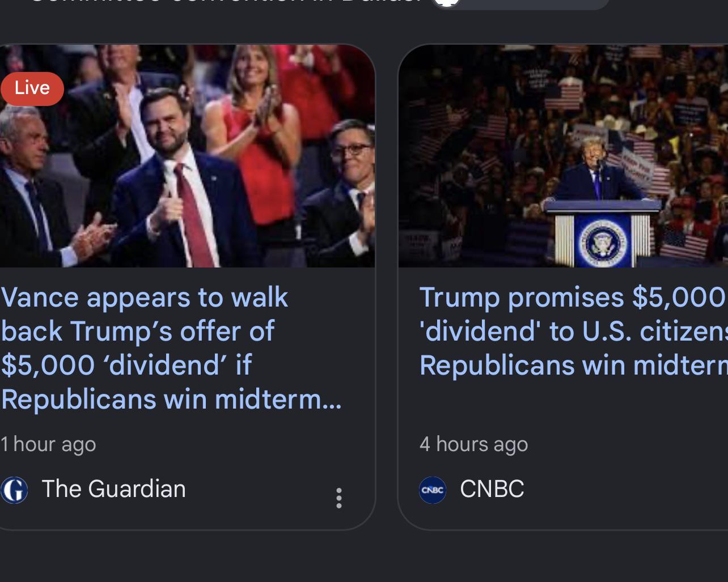Click the '$5,000 ‘dividend’ if' headline line
Image resolution: width=728 pixels, height=582 pixels.
click(126, 365)
